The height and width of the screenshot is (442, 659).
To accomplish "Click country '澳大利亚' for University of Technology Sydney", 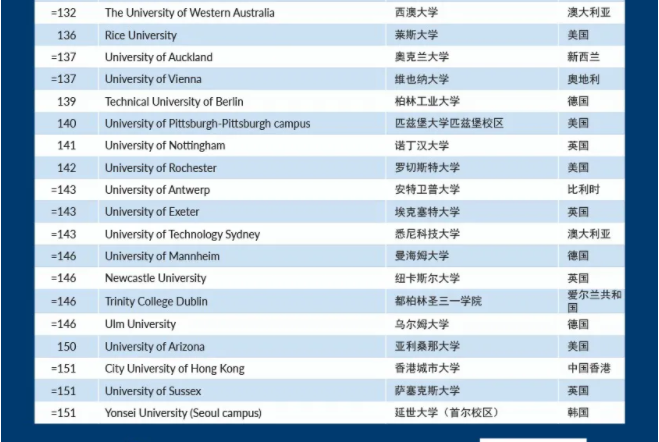I will pos(589,234).
